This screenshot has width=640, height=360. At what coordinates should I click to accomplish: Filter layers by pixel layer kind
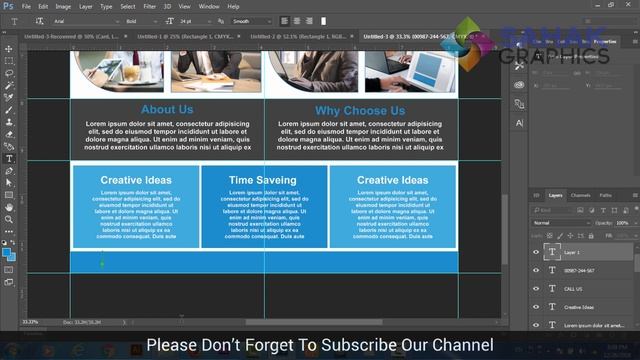580,210
